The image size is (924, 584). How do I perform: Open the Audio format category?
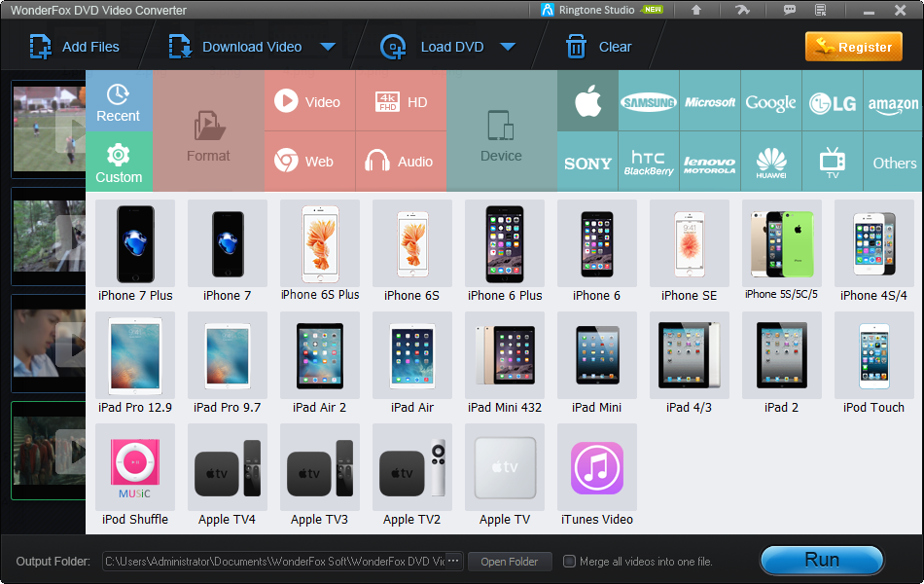pyautogui.click(x=402, y=162)
